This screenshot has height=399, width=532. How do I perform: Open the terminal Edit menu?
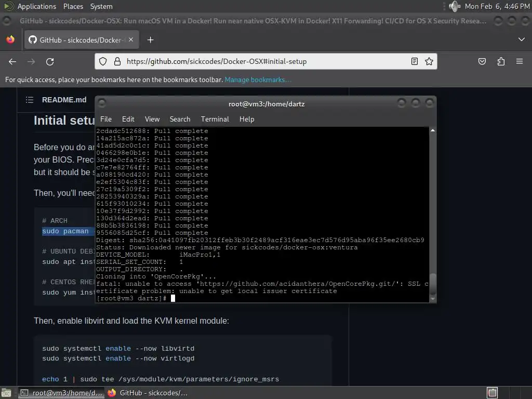click(128, 119)
